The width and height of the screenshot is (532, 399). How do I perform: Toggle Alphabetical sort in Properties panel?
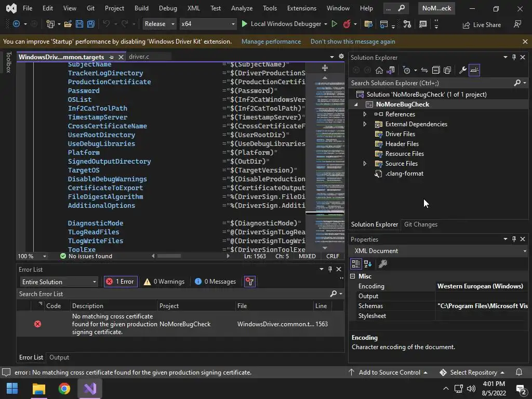[x=368, y=263]
